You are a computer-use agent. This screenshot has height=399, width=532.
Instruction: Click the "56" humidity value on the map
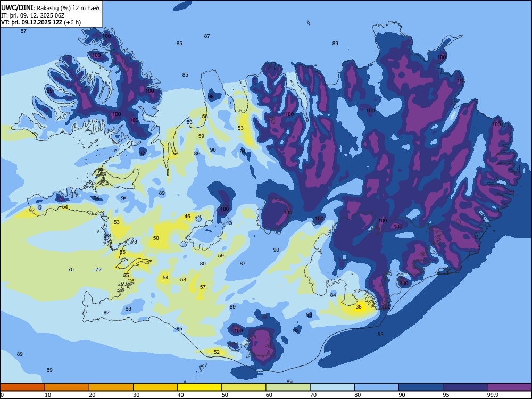click(205, 116)
